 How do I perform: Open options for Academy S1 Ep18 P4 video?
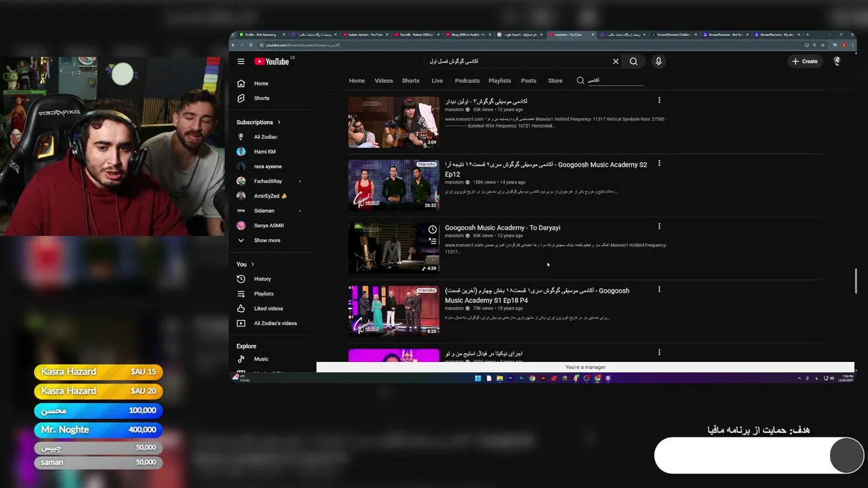click(658, 289)
